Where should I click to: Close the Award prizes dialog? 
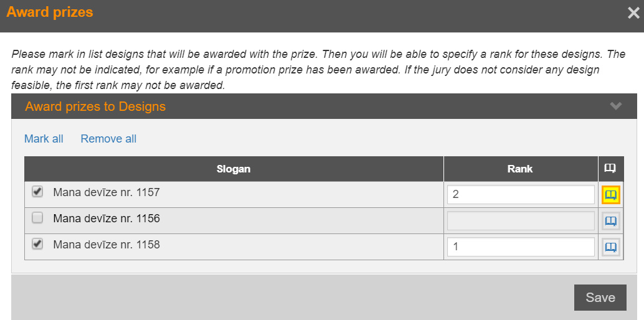(633, 12)
